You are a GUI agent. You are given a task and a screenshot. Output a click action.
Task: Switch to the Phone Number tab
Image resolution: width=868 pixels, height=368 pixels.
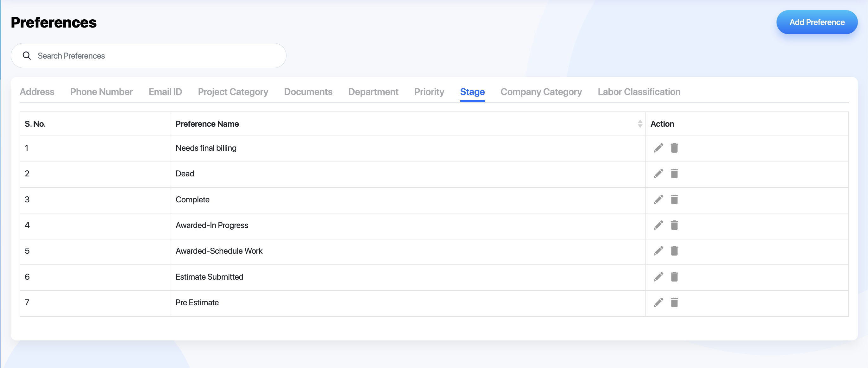(x=101, y=92)
